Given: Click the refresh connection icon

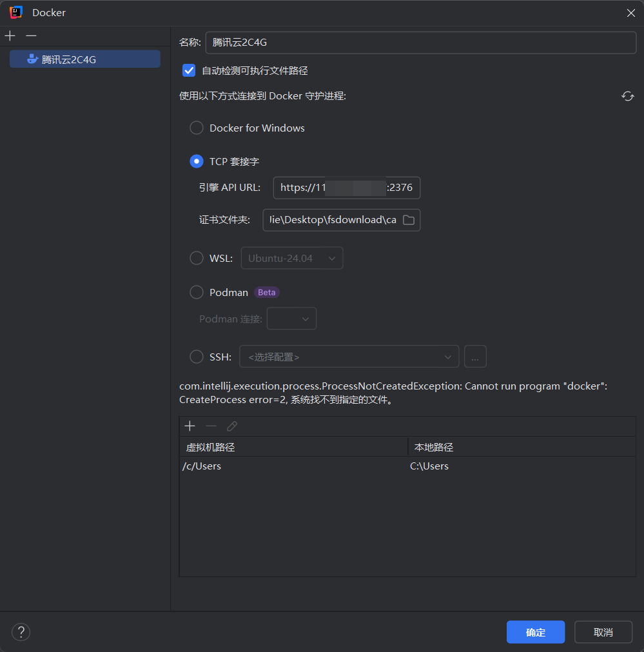Looking at the screenshot, I should click(x=627, y=96).
